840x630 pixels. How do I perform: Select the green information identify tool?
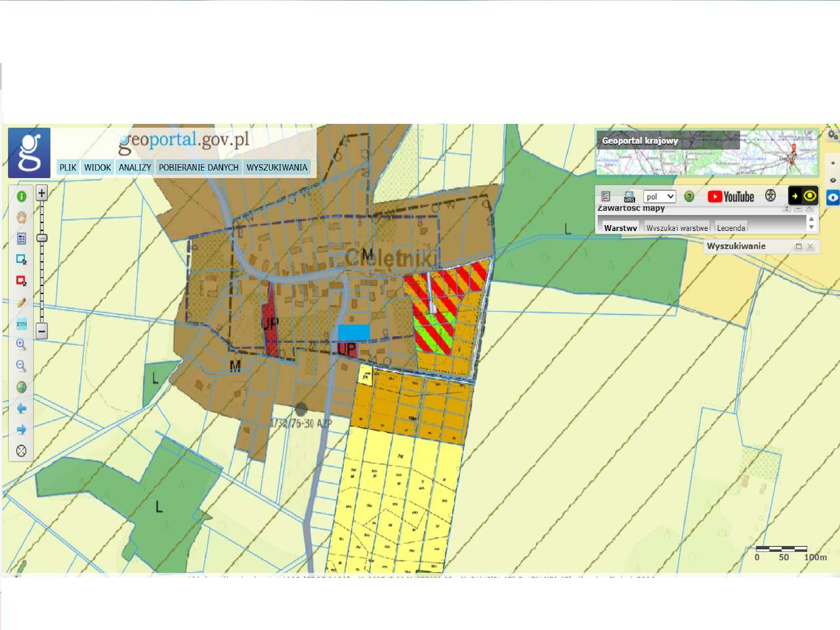[x=22, y=196]
